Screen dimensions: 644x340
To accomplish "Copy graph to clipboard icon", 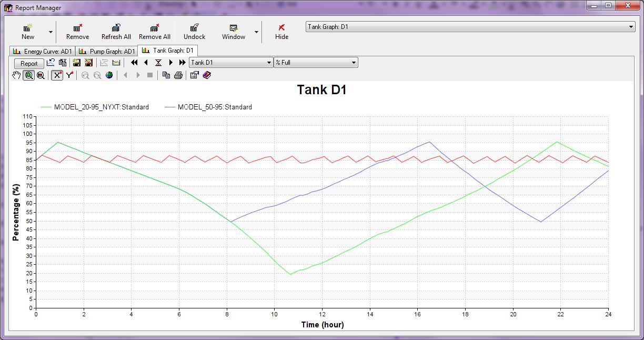I will (x=166, y=75).
